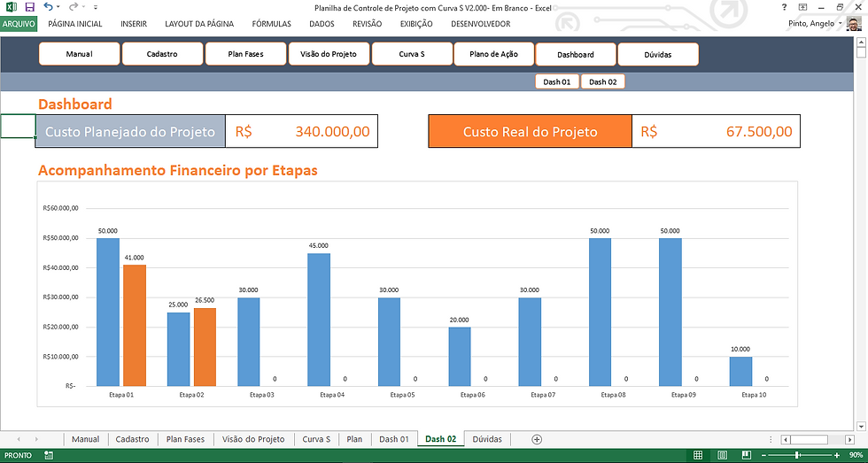Click the Dashboard navigation button

pyautogui.click(x=576, y=55)
